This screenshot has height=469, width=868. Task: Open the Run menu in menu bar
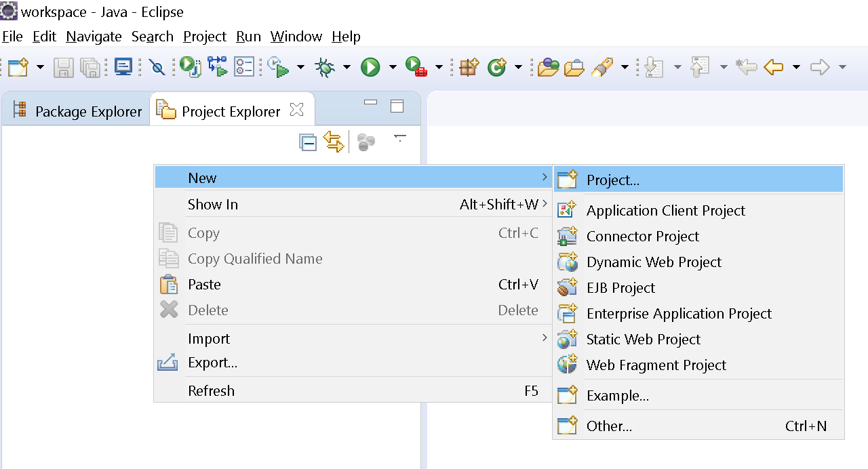pos(249,37)
